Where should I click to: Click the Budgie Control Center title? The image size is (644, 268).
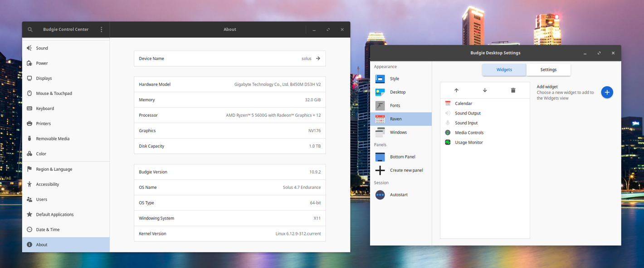pos(66,30)
